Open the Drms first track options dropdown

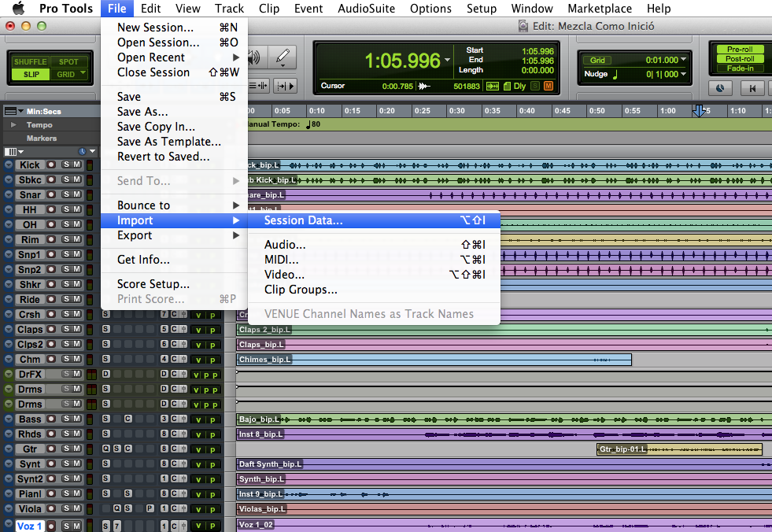point(9,389)
